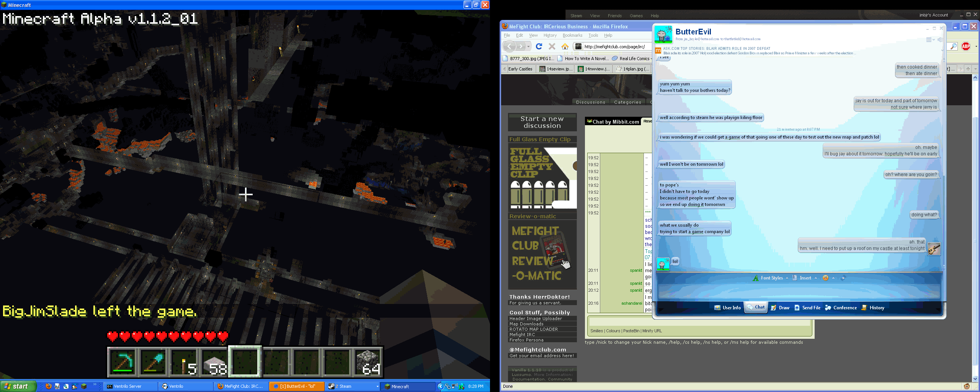Launch Firefox from quick launch bar
Screen dimensions: 980x392
49,386
